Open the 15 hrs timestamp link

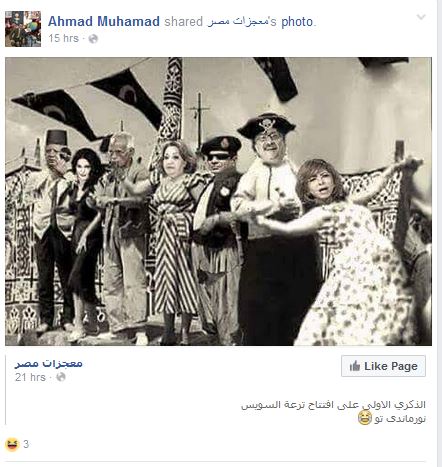click(63, 38)
